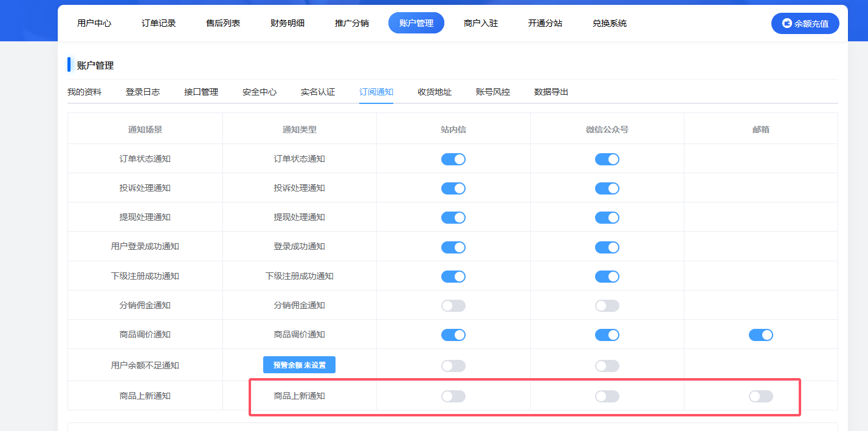The width and height of the screenshot is (868, 431).
Task: Turn on 站内信 for 商品上新通知
Action: pyautogui.click(x=453, y=396)
